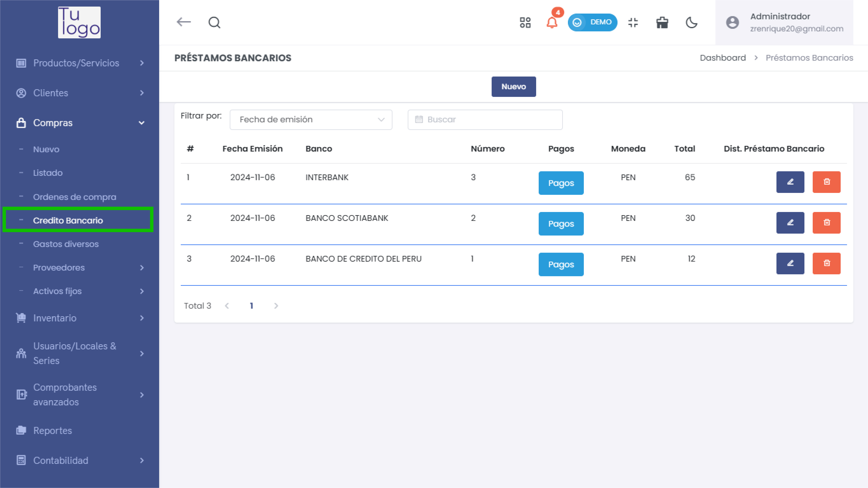
Task: Delete the BANCO DE CREDITO DEL PERU row
Action: coord(826,264)
